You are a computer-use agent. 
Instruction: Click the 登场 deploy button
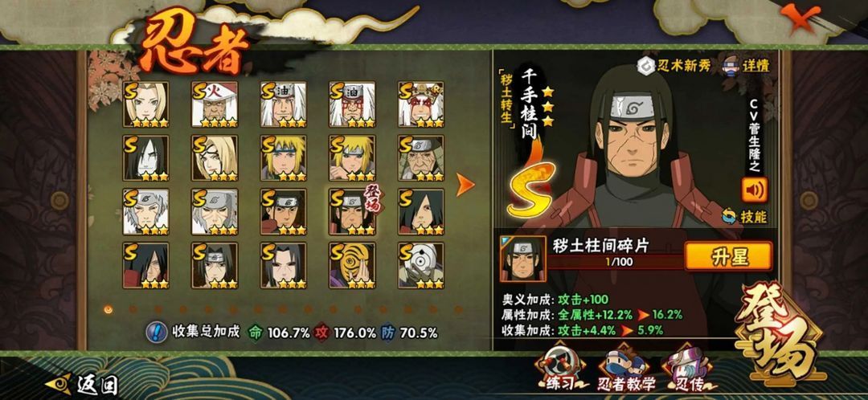pyautogui.click(x=778, y=335)
